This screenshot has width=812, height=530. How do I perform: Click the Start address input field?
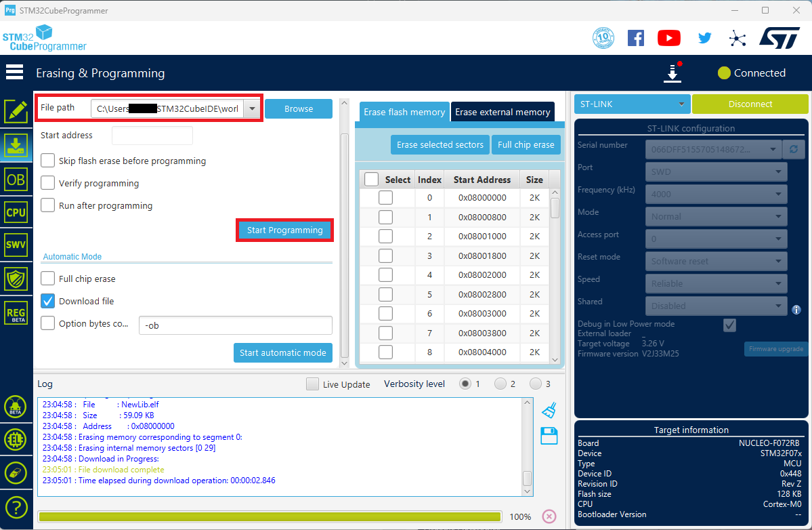point(152,136)
